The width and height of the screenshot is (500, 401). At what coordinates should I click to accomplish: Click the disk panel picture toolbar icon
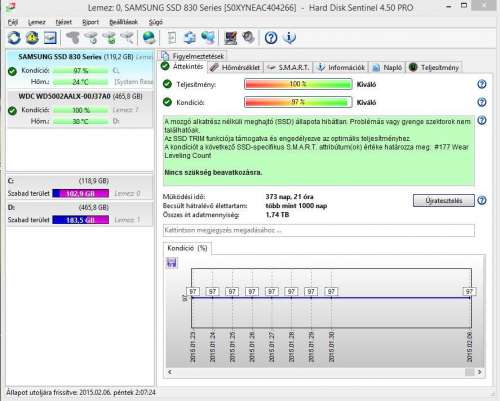tap(50, 38)
